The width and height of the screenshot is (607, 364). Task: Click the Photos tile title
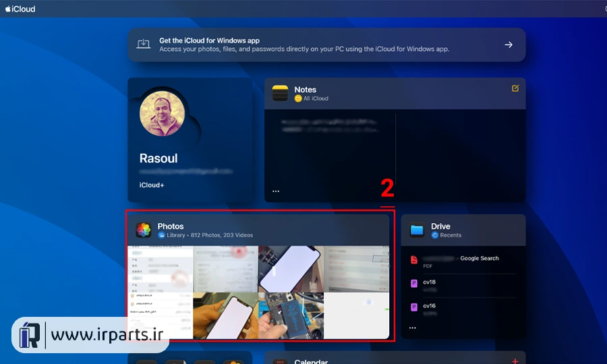(x=171, y=226)
